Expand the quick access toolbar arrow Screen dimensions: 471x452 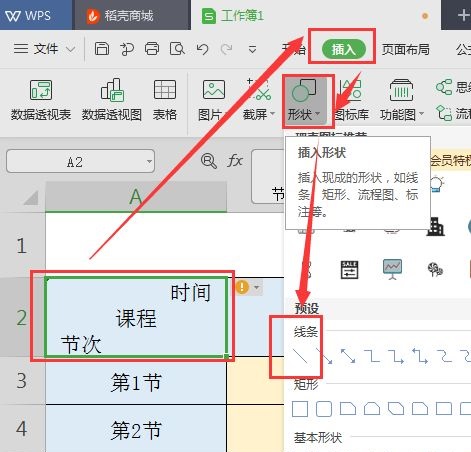(252, 50)
